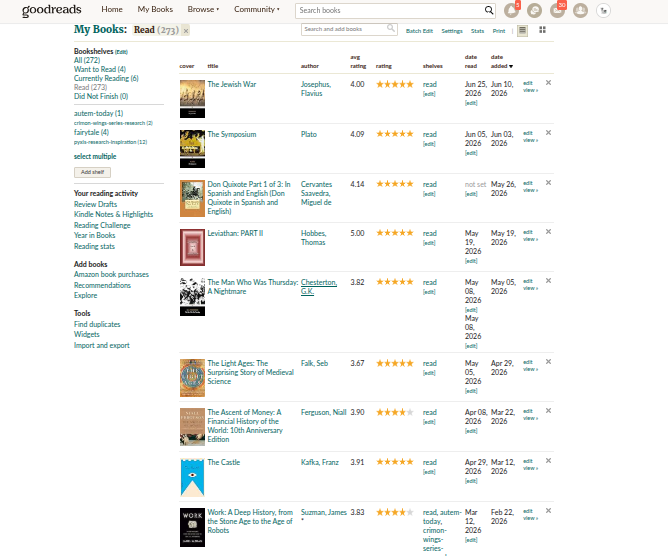This screenshot has height=556, width=668.
Task: Remove Don Quixote from shelf
Action: pos(548,182)
